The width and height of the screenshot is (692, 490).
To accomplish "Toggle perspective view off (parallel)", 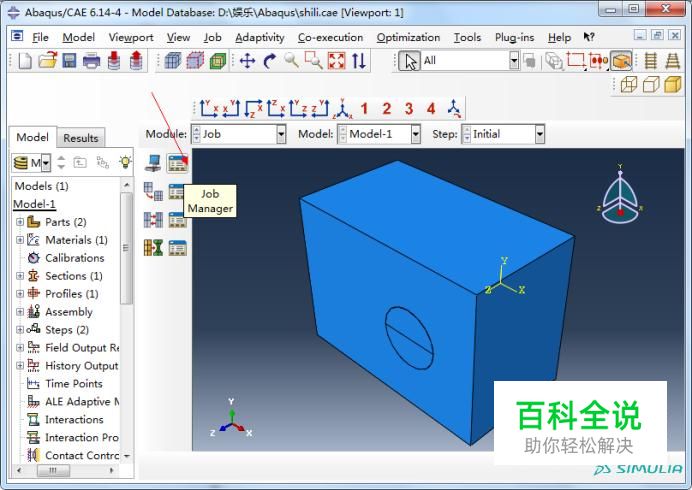I will 651,61.
